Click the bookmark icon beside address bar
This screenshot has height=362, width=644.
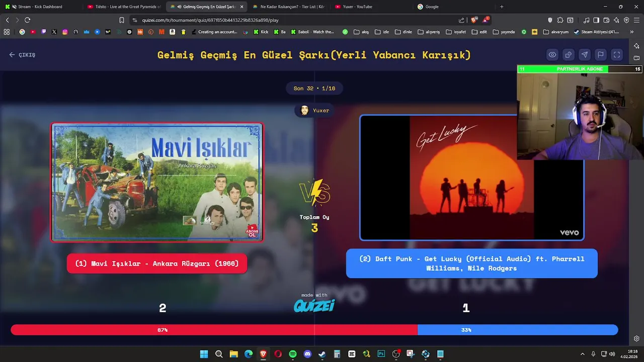pyautogui.click(x=122, y=20)
